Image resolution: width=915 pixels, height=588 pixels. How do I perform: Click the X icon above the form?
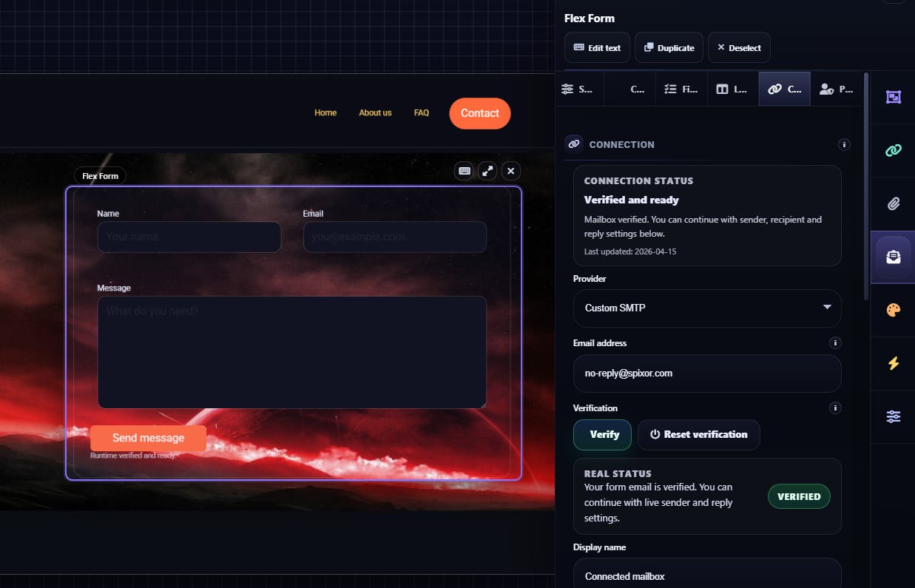[x=511, y=171]
